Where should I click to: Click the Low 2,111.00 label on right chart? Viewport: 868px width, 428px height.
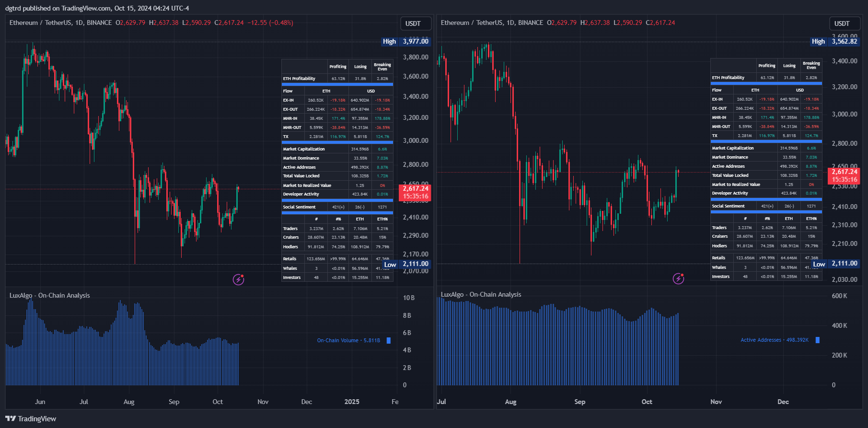click(836, 264)
